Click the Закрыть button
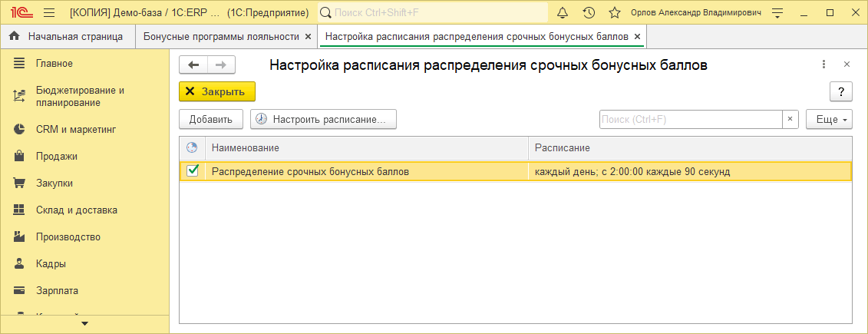Viewport: 868px width, 334px height. (216, 92)
